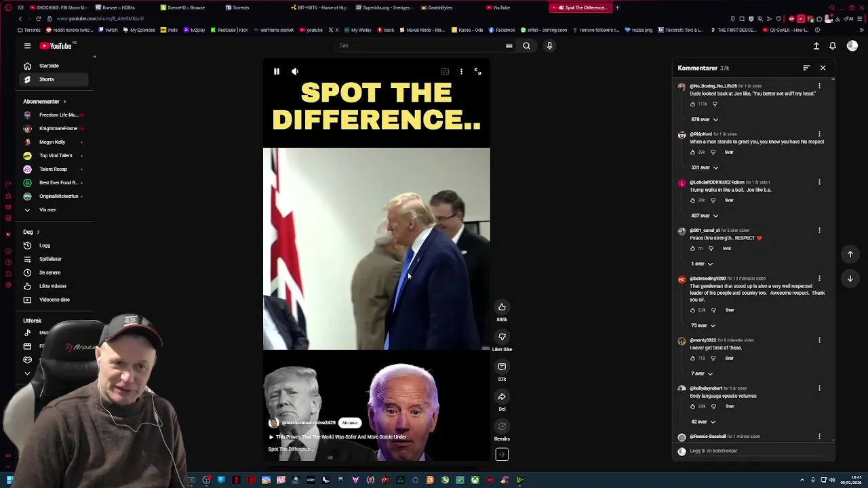Like the Trump walks in comment
The height and width of the screenshot is (488, 868).
[692, 200]
